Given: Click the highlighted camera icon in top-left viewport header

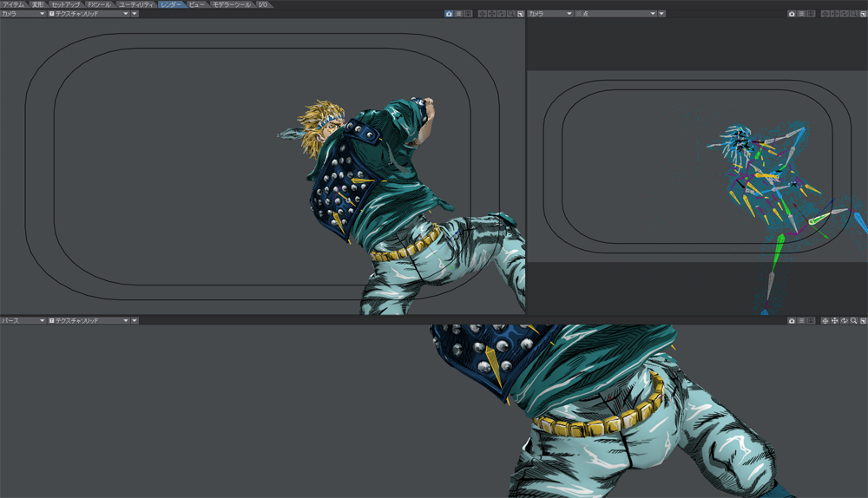Looking at the screenshot, I should [x=449, y=14].
